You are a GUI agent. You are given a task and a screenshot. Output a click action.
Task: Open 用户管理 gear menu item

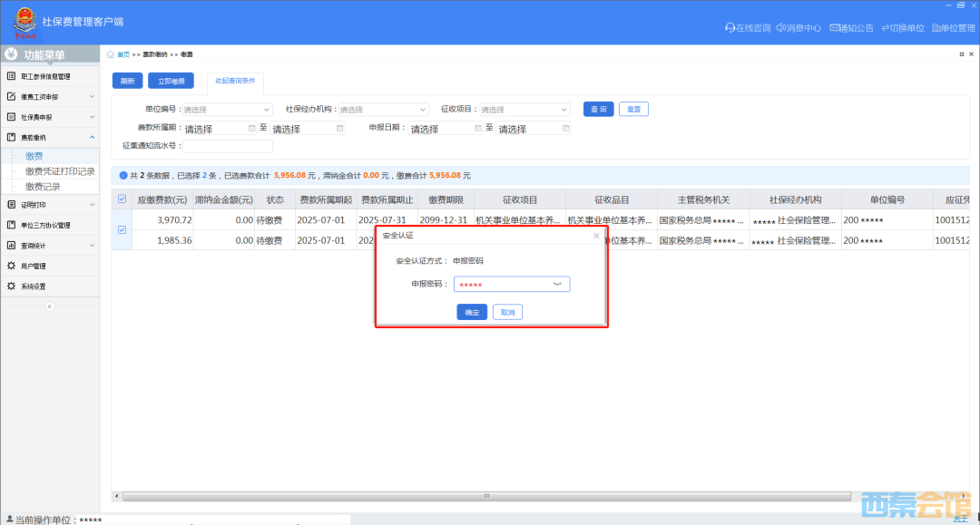[34, 266]
